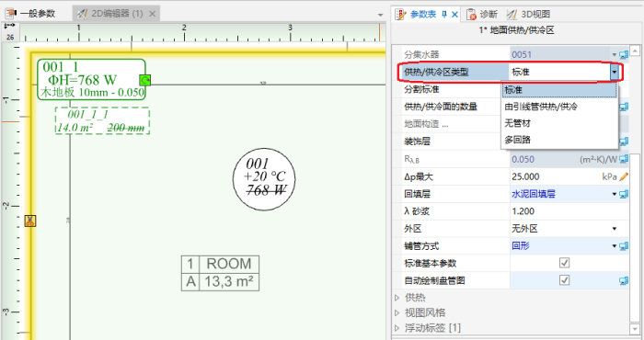Click the pin icon next to 参数表 tab
This screenshot has width=644, height=340.
tap(444, 15)
